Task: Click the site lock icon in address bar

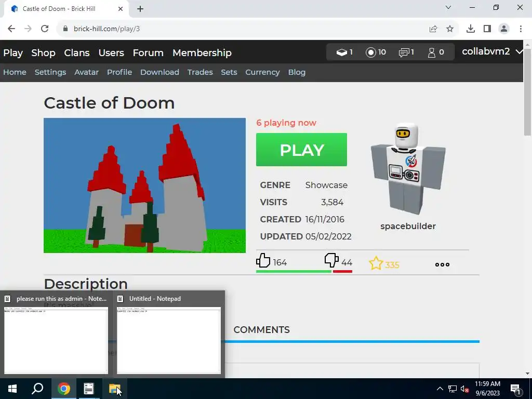Action: [x=65, y=29]
